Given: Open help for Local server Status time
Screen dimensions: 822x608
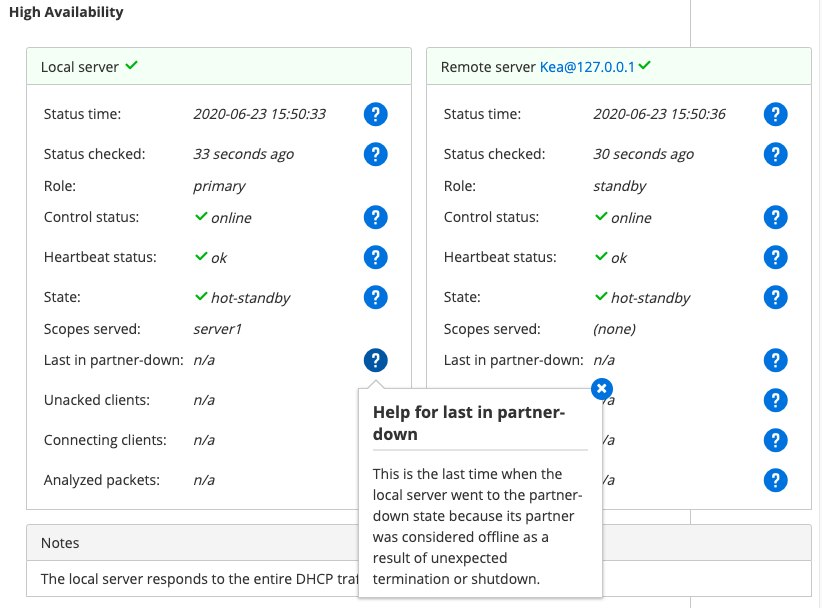Looking at the screenshot, I should point(375,114).
